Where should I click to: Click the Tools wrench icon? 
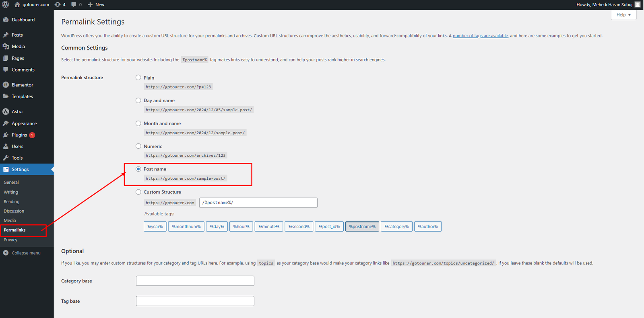click(6, 158)
